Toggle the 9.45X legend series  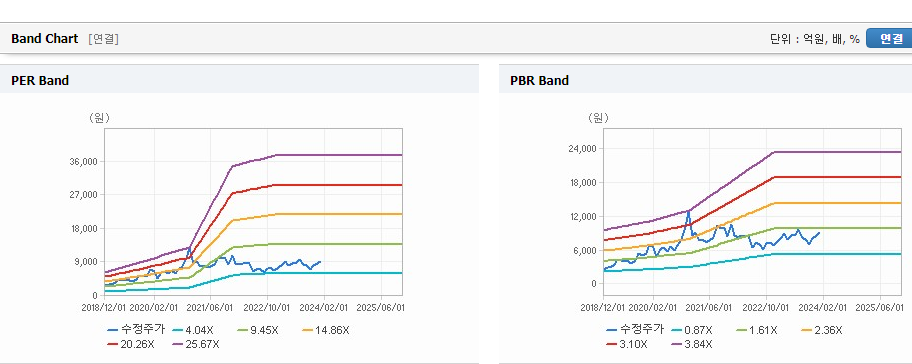point(258,330)
